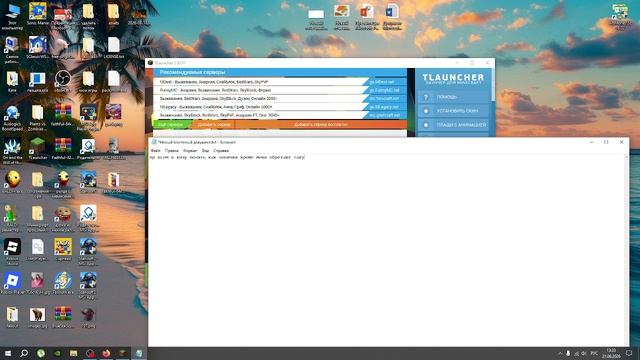Launch the Sonic Mania desktop shortcut
Viewport: 640px width, 360px height.
click(x=38, y=14)
